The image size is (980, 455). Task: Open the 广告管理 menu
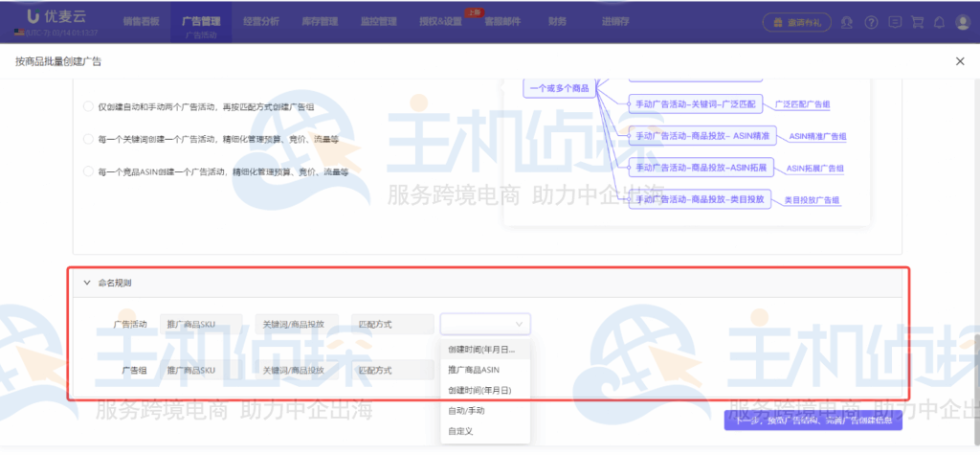coord(201,21)
